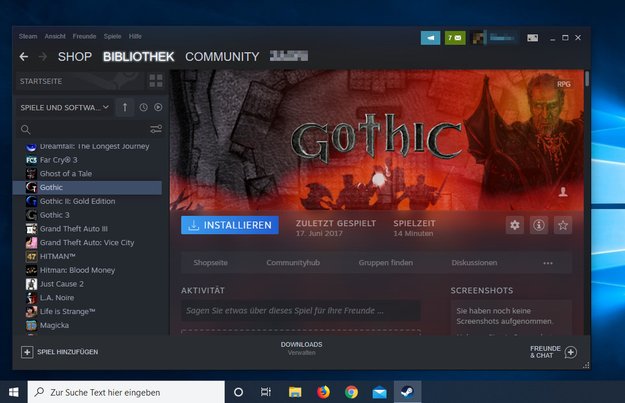Click the account name dropdown

click(x=502, y=38)
